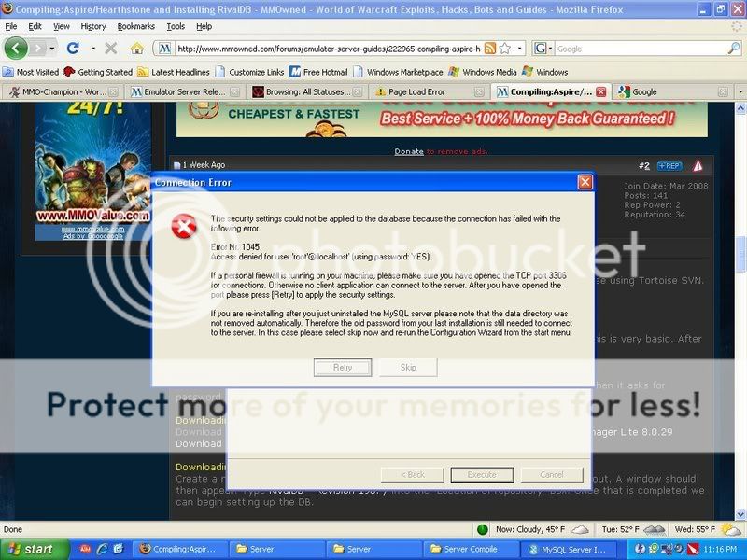Close the Compiling:Aspire tab with red X

click(600, 91)
